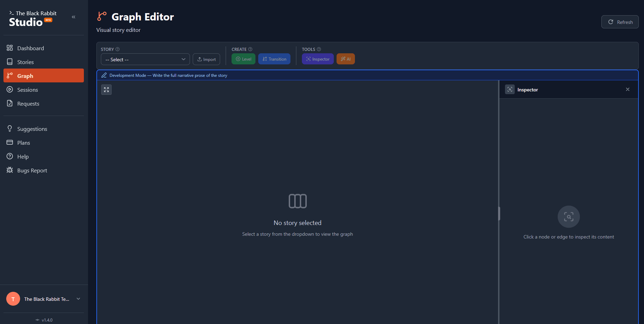Viewport: 644px width, 324px height.
Task: Select the Graph sidebar item
Action: 44,75
